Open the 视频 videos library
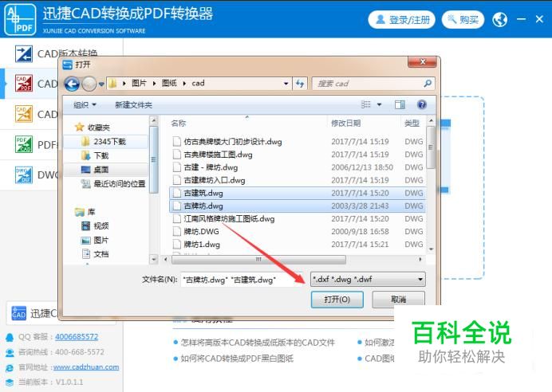This screenshot has height=392, width=552. [95, 225]
